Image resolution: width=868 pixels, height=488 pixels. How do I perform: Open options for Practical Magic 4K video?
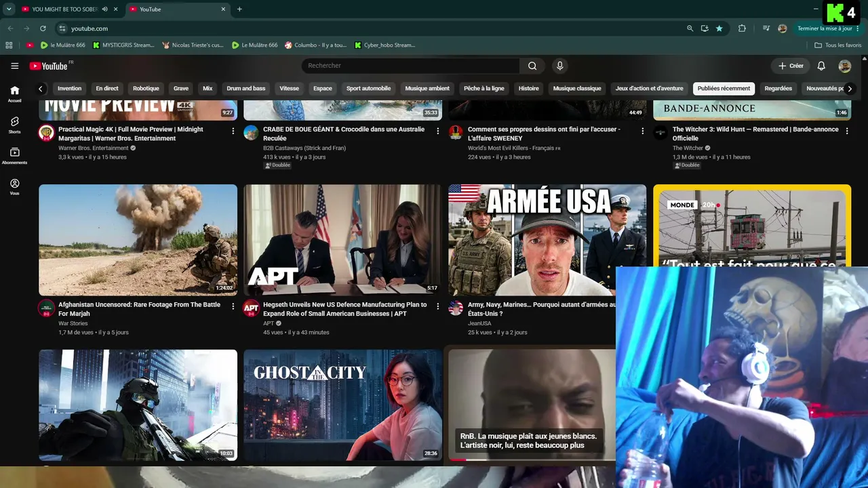point(233,131)
